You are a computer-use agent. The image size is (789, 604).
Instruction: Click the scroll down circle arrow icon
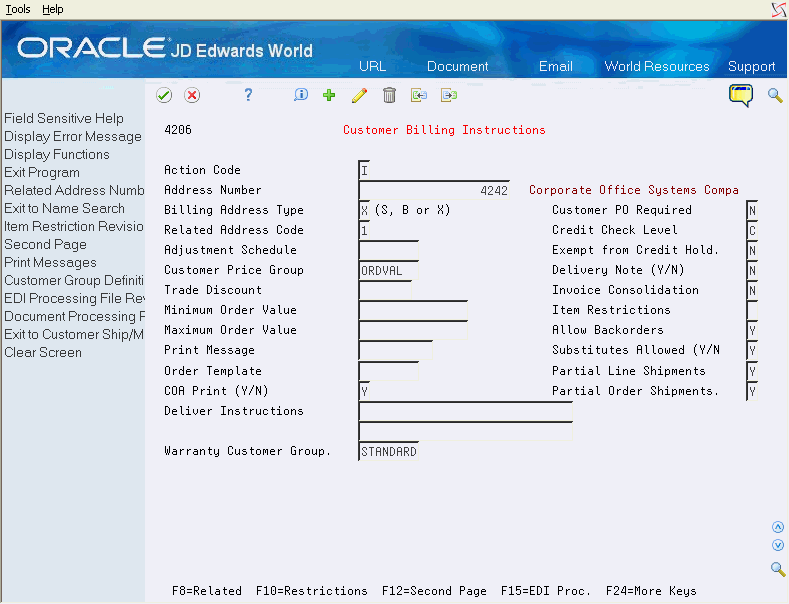[x=778, y=545]
